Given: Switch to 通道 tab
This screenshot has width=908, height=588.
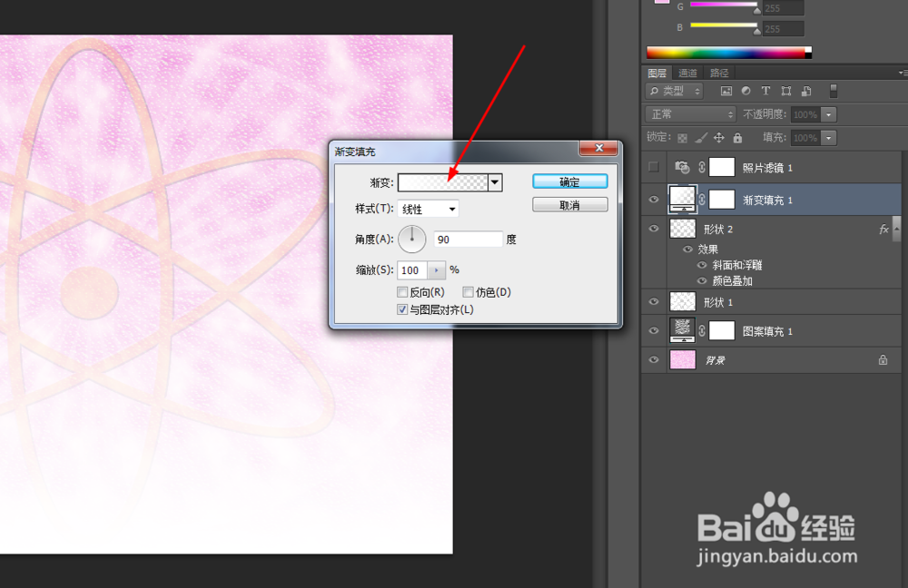Looking at the screenshot, I should pyautogui.click(x=687, y=73).
